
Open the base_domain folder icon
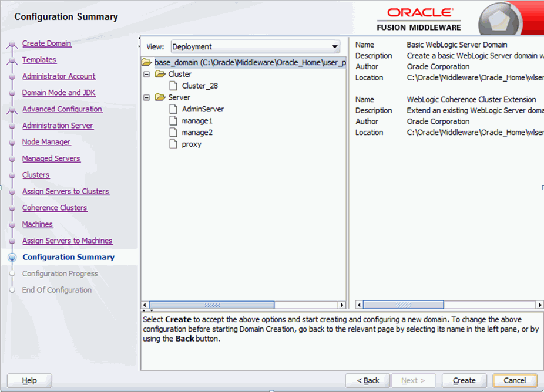(146, 62)
